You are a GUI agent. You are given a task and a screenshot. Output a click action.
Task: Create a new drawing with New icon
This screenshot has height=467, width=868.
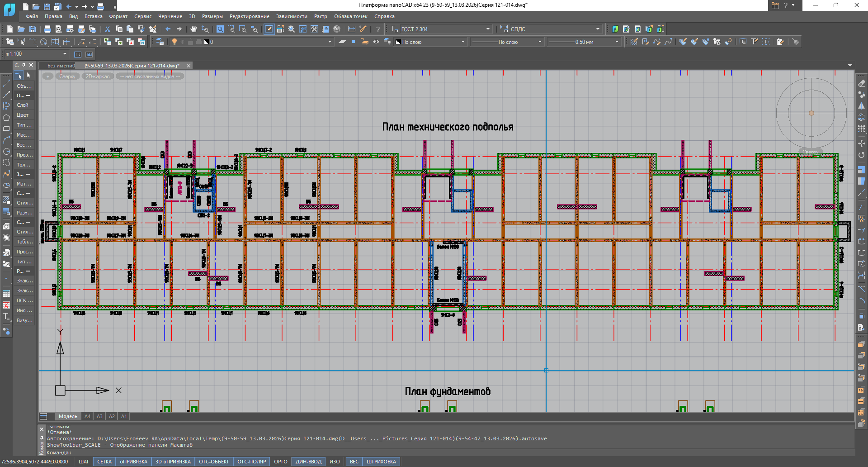pos(10,29)
